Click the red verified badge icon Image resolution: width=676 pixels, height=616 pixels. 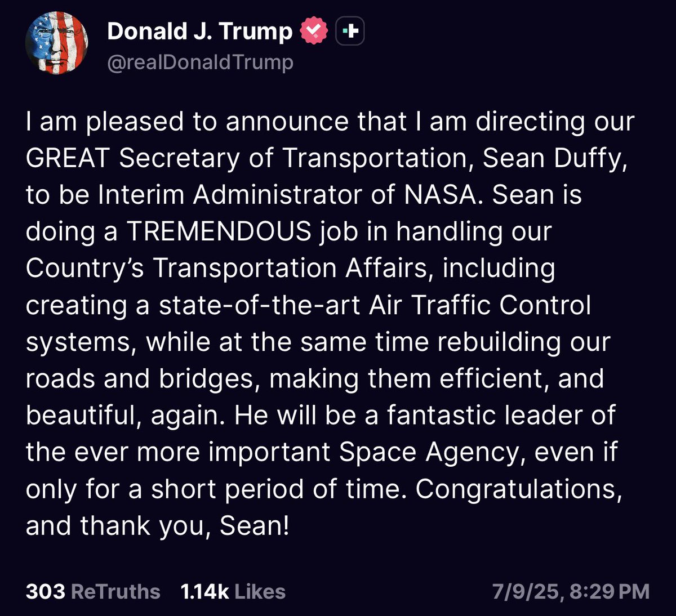314,32
